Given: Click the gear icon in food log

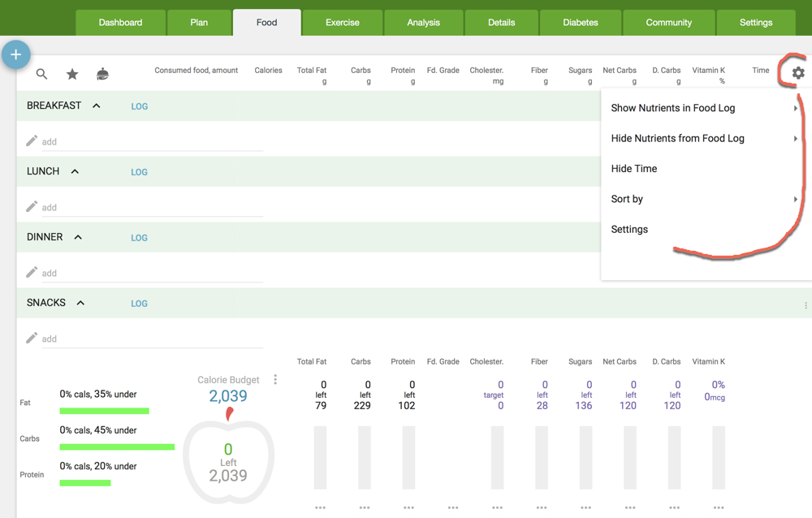Looking at the screenshot, I should click(x=797, y=73).
